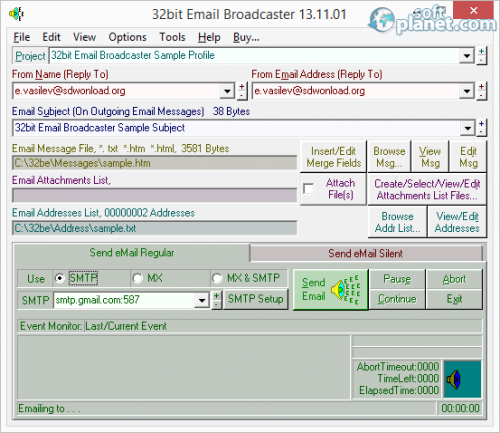Click the View Msg button
This screenshot has height=433, width=500.
tap(430, 157)
